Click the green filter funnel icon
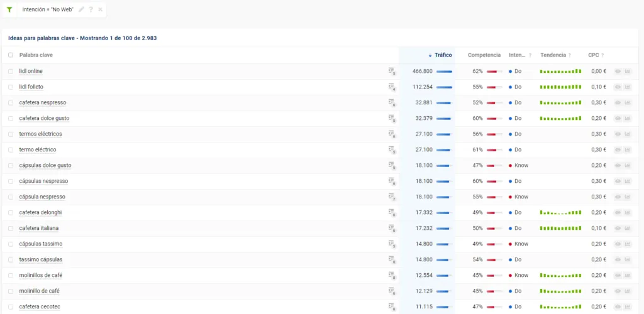 9,9
